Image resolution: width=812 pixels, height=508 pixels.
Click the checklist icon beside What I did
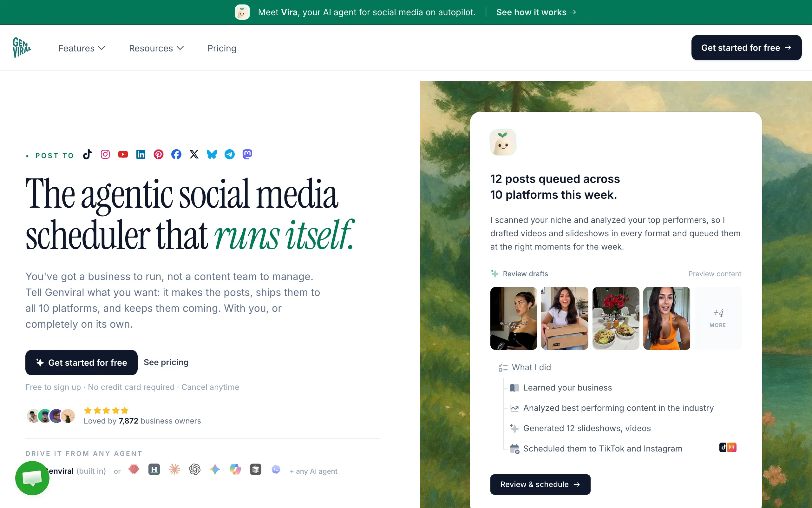[503, 368]
